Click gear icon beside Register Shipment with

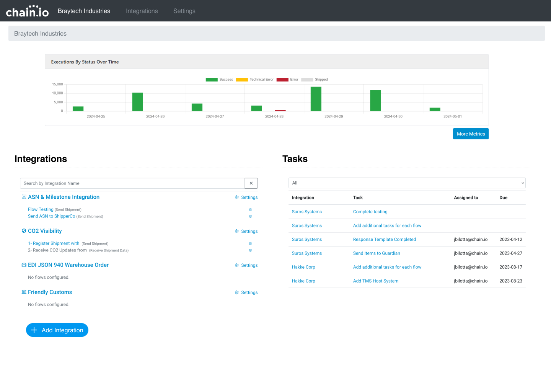pos(250,244)
